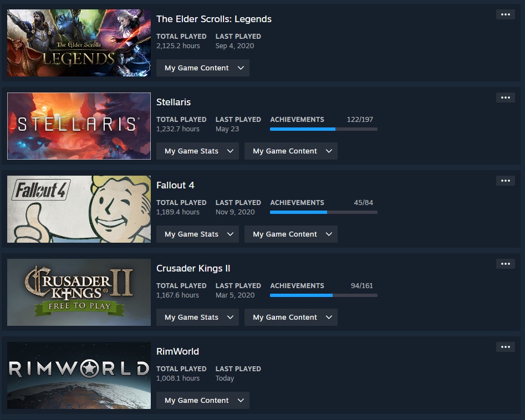Expand My Game Content for Stellaris
The width and height of the screenshot is (525, 420).
coord(291,151)
